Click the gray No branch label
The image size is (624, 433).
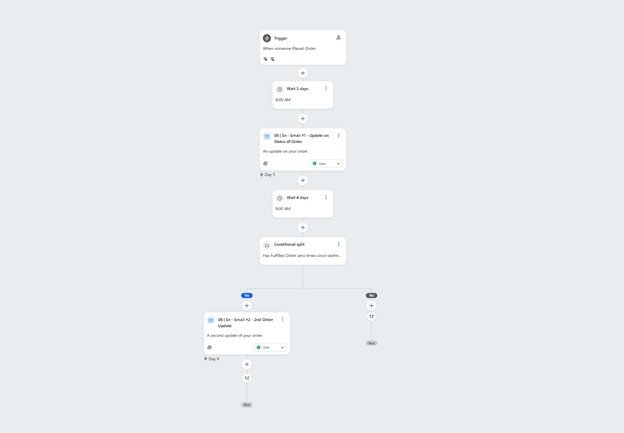click(371, 295)
